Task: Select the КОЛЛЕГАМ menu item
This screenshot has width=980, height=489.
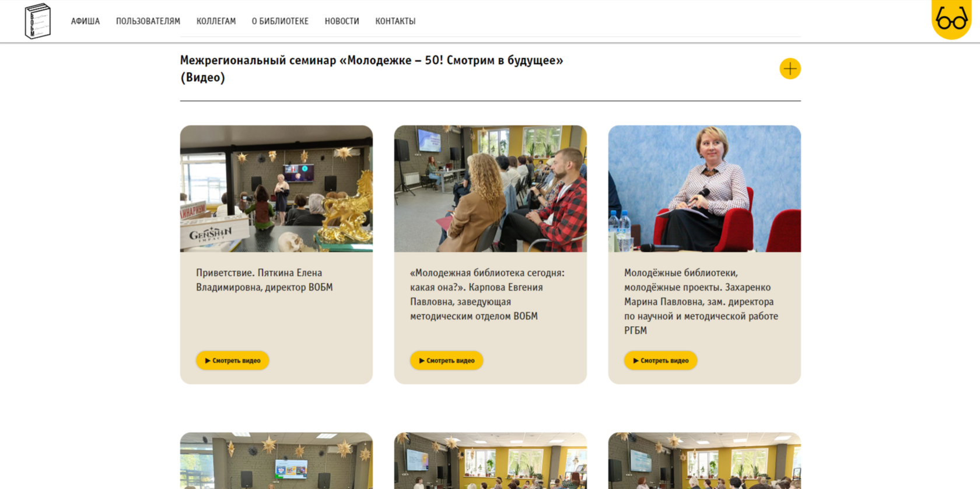Action: pyautogui.click(x=216, y=21)
